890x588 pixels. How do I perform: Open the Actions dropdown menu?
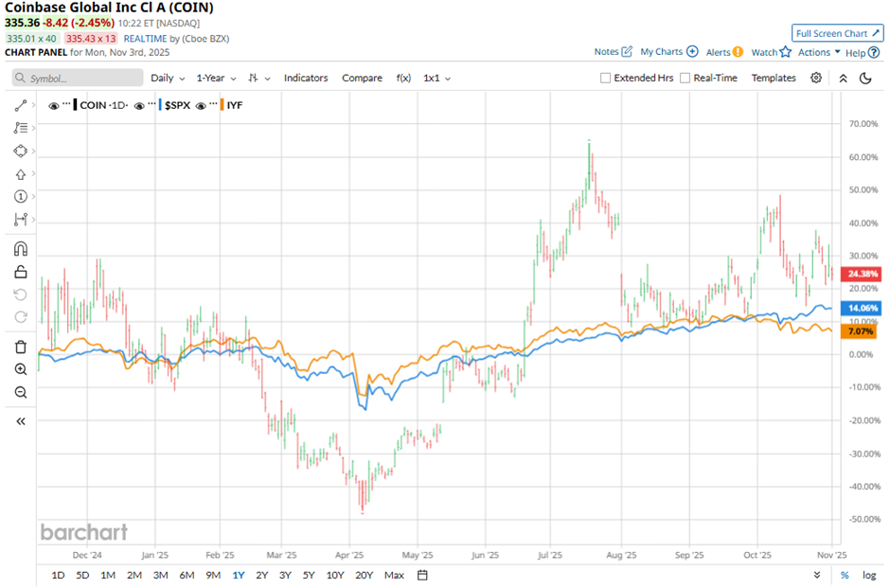coord(819,52)
